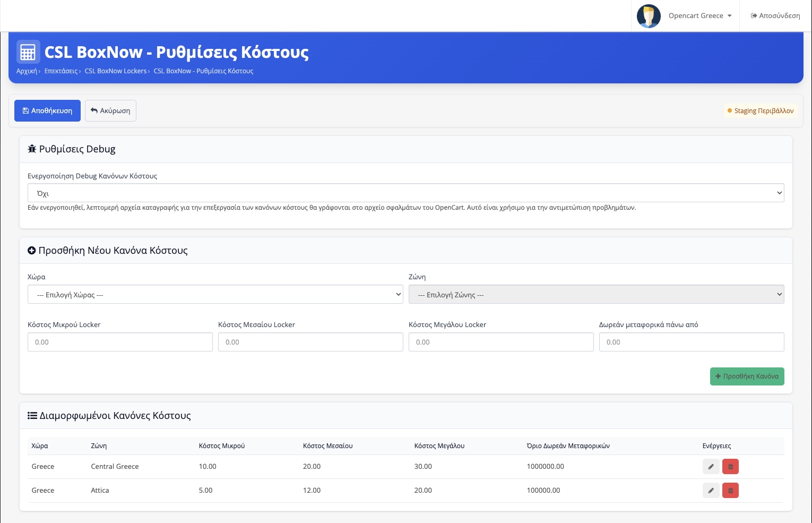Image resolution: width=812 pixels, height=523 pixels.
Task: Navigate to CSL BoxNow Lockers breadcrumb
Action: coord(116,71)
